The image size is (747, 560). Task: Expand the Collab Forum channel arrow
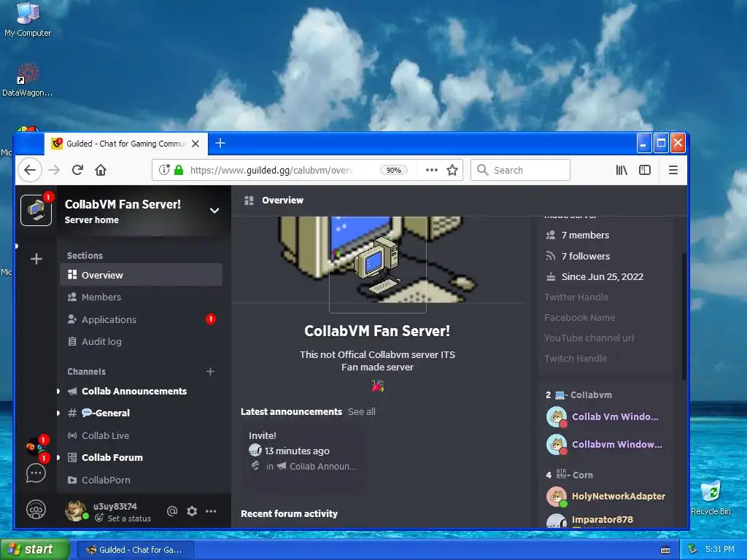(x=58, y=457)
